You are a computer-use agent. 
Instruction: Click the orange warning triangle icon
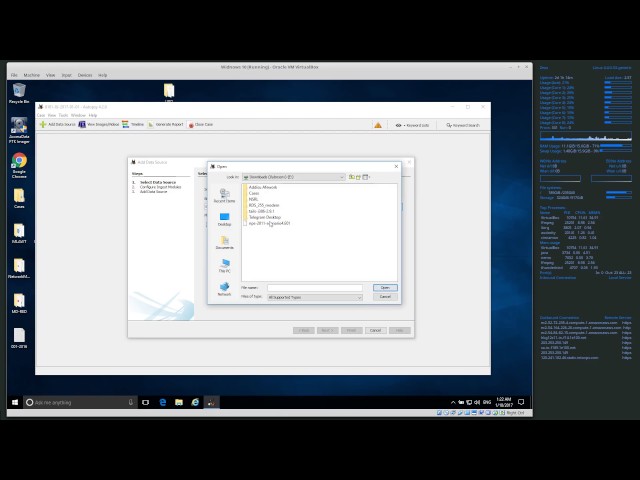point(378,125)
